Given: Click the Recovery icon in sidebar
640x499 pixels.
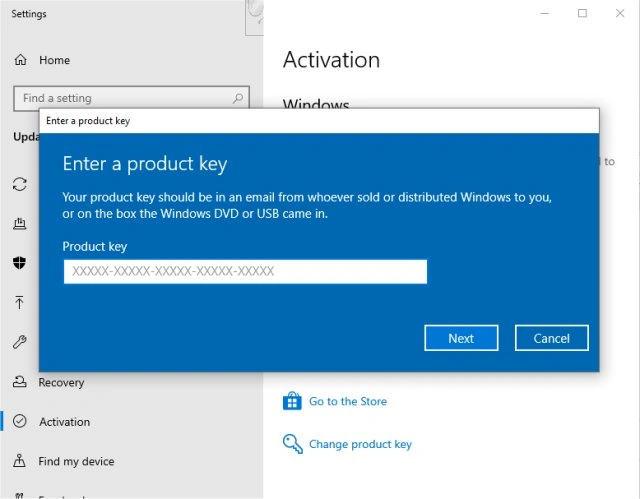Looking at the screenshot, I should (x=20, y=382).
